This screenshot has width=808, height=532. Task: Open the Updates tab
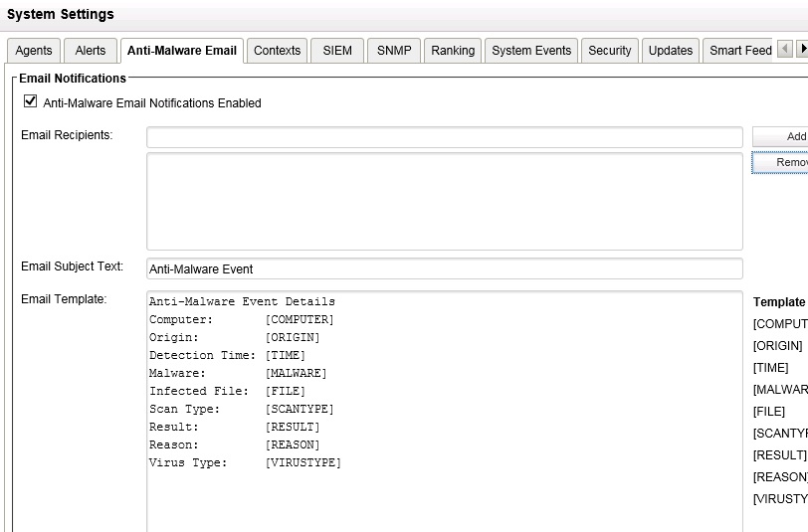(x=670, y=51)
